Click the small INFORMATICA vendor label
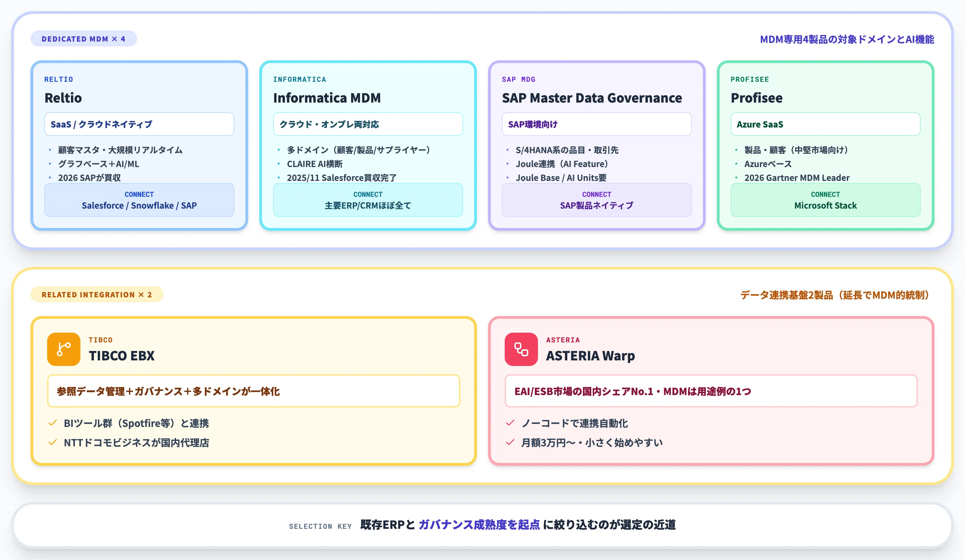The width and height of the screenshot is (965, 560). pyautogui.click(x=299, y=79)
